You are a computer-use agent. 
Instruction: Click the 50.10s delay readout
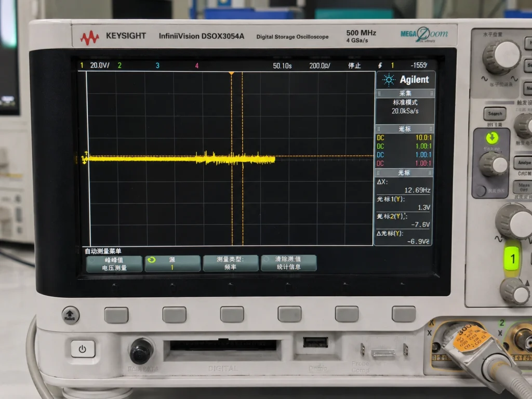tap(282, 65)
